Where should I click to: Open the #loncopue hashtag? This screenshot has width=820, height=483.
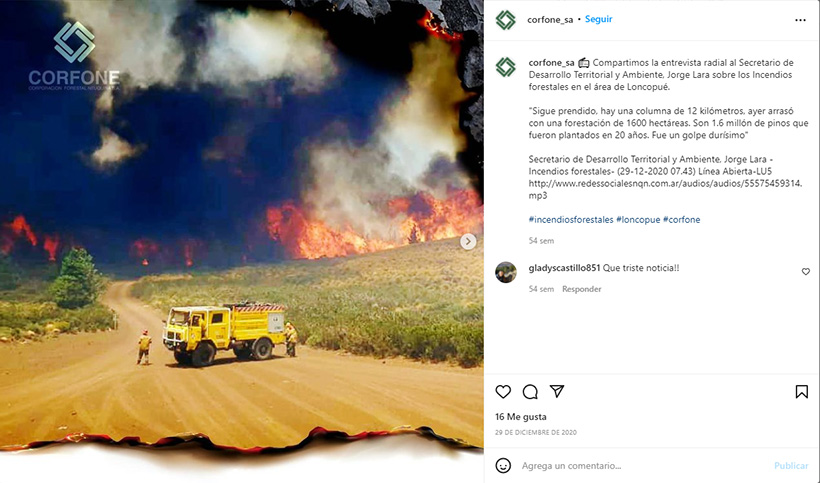pyautogui.click(x=638, y=220)
